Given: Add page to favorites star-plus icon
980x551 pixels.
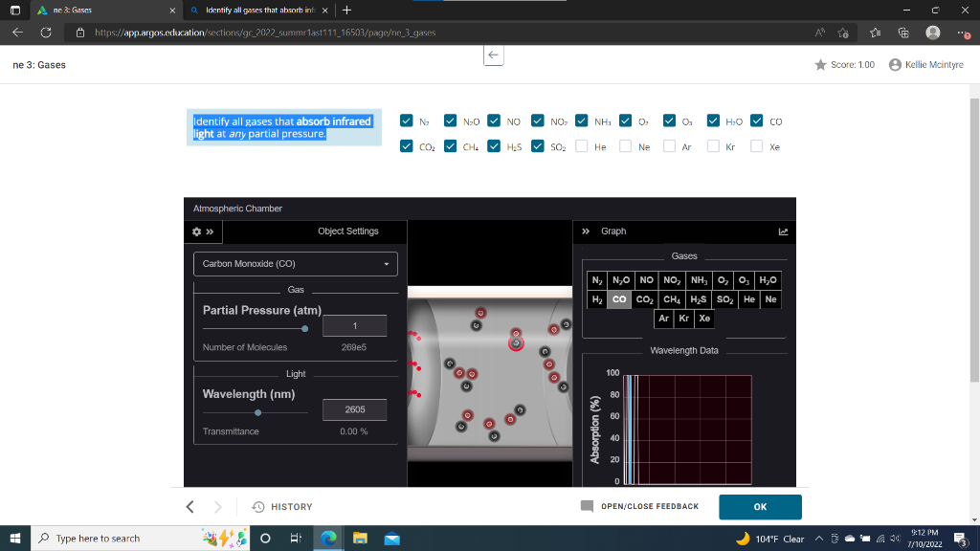Looking at the screenshot, I should (843, 33).
